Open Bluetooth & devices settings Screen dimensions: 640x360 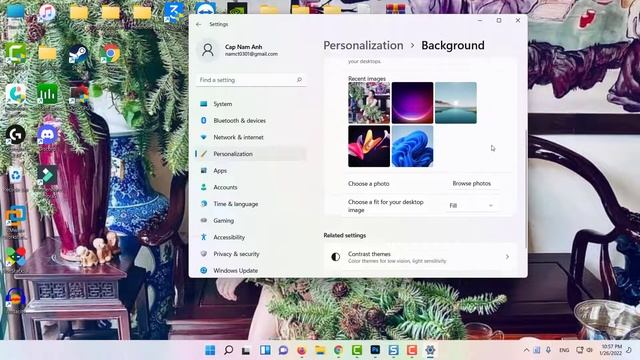[251, 120]
